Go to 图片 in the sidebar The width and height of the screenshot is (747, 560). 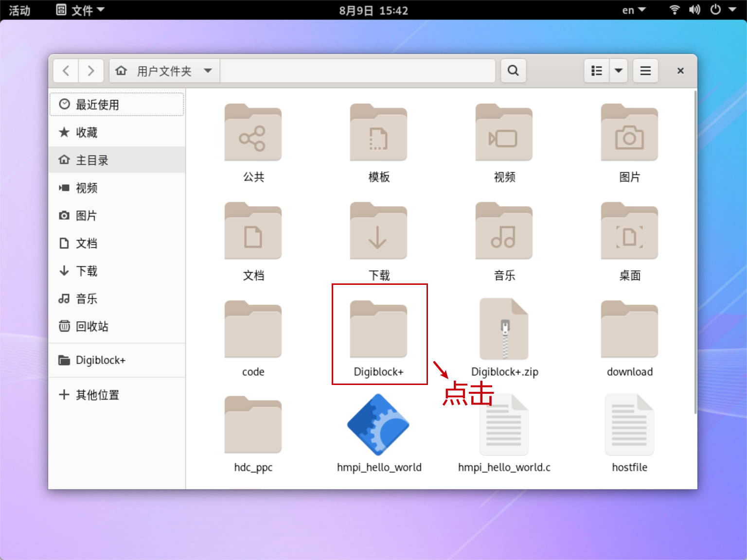tap(117, 215)
